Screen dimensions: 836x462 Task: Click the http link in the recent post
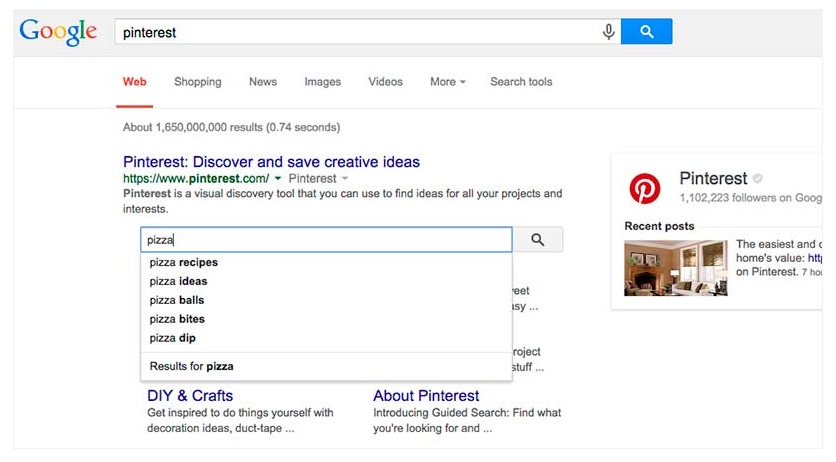tap(815, 258)
